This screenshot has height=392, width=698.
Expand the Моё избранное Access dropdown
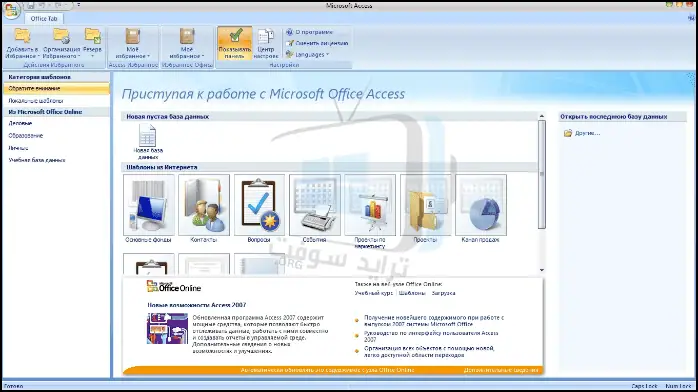tap(133, 44)
